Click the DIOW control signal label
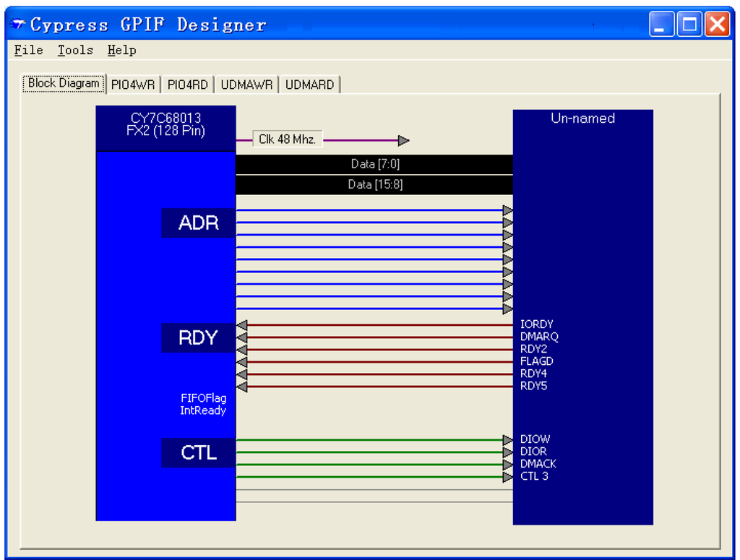Screen dimensions: 740x560 tap(535, 439)
